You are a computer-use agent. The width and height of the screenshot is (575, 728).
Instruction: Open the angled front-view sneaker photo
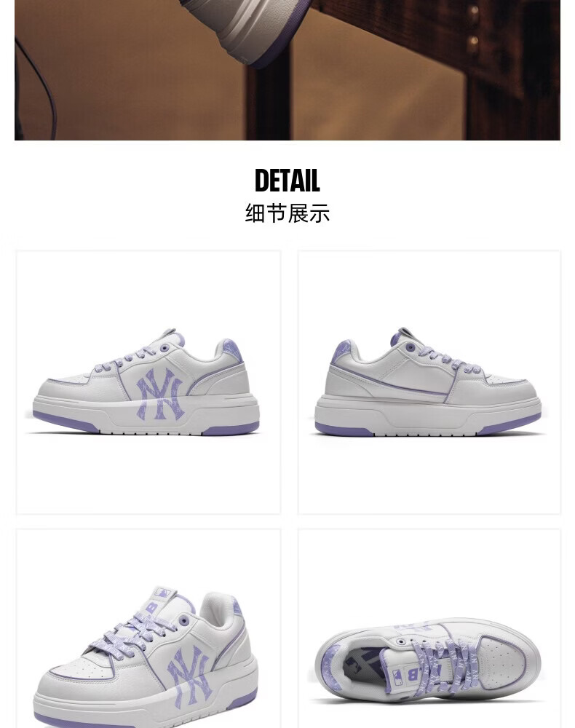[148, 628]
